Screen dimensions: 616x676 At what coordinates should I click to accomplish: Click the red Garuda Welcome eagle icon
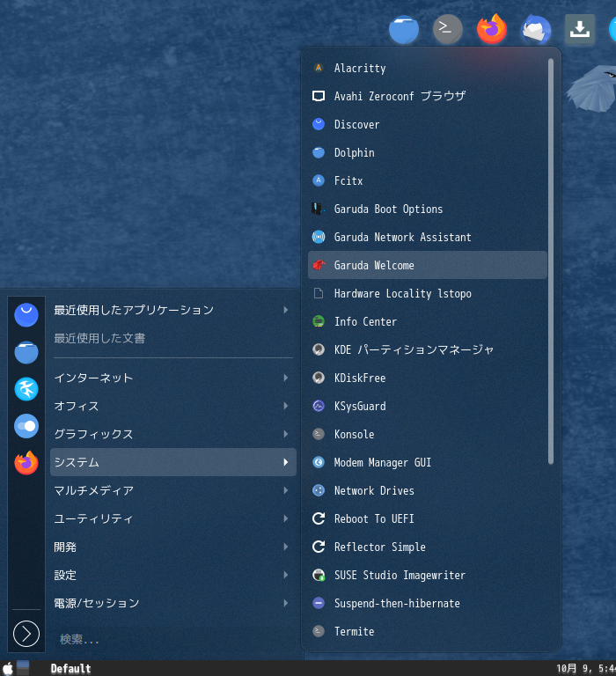(x=319, y=265)
